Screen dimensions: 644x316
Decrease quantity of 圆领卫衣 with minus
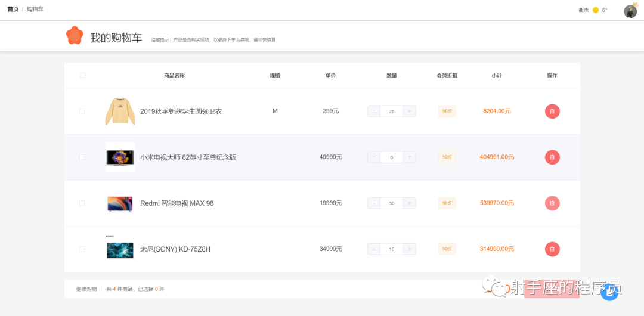374,111
